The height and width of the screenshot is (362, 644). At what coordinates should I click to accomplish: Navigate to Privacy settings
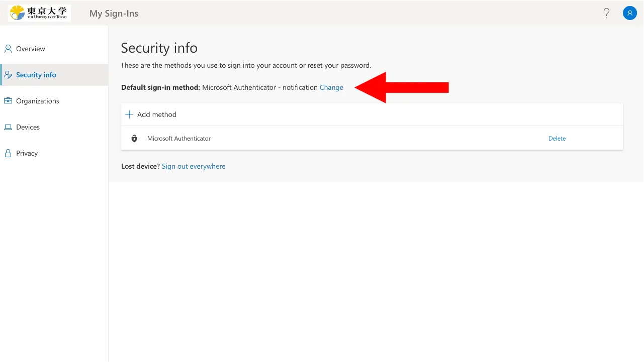(x=27, y=153)
